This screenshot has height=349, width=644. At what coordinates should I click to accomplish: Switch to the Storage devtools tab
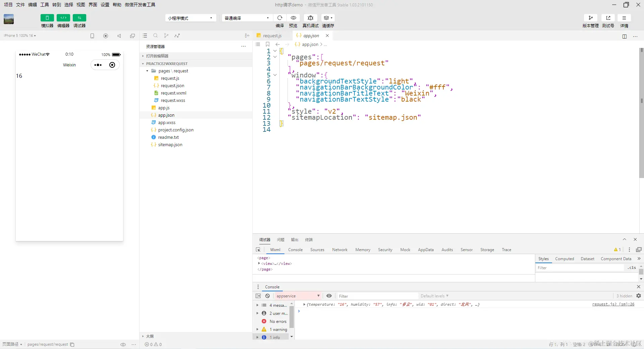pos(487,250)
